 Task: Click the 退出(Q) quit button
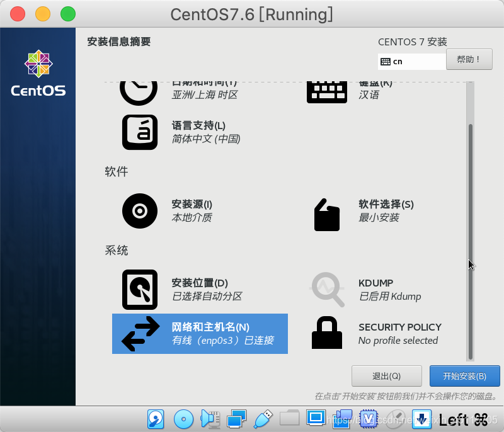[x=387, y=376]
